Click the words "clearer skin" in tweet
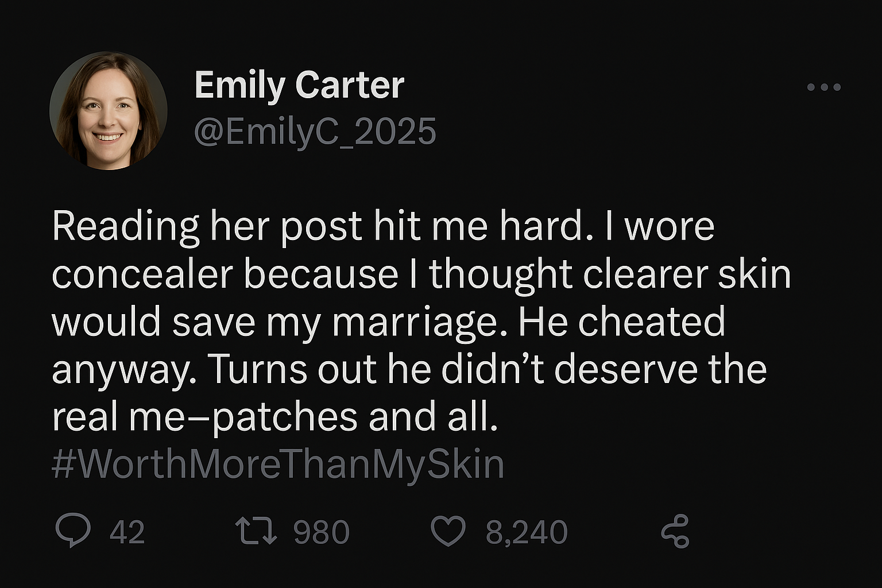Viewport: 882px width, 588px height. [687, 274]
